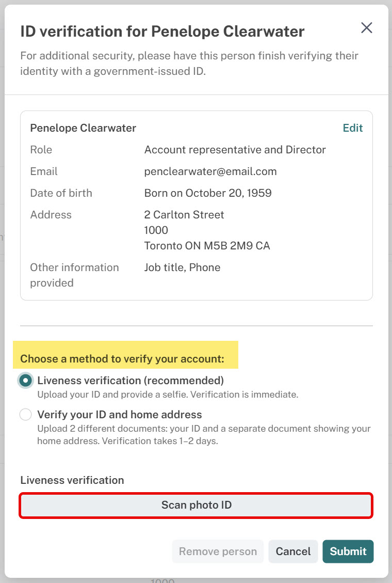Submit the verification form
Viewport: 392px width, 583px height.
pyautogui.click(x=348, y=551)
